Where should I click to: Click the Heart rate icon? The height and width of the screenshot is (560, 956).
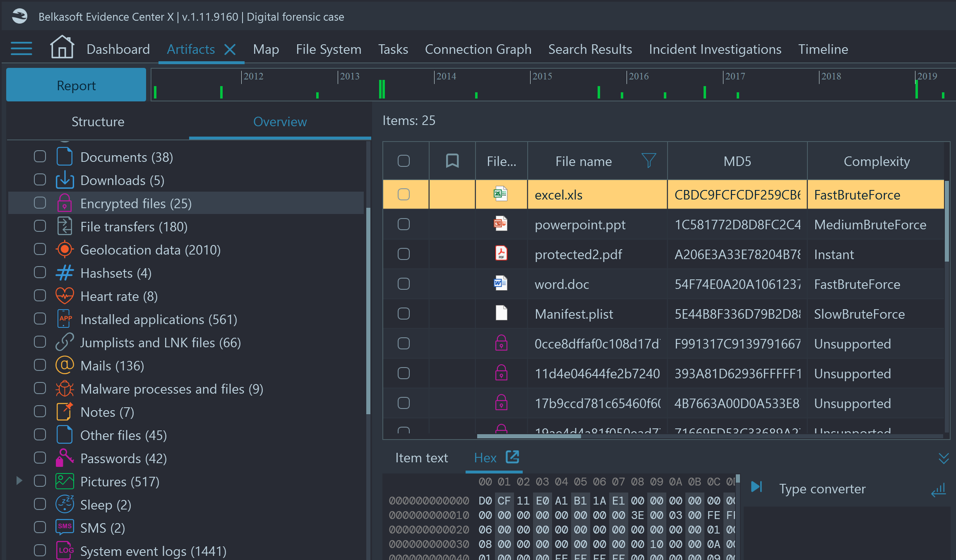tap(65, 296)
